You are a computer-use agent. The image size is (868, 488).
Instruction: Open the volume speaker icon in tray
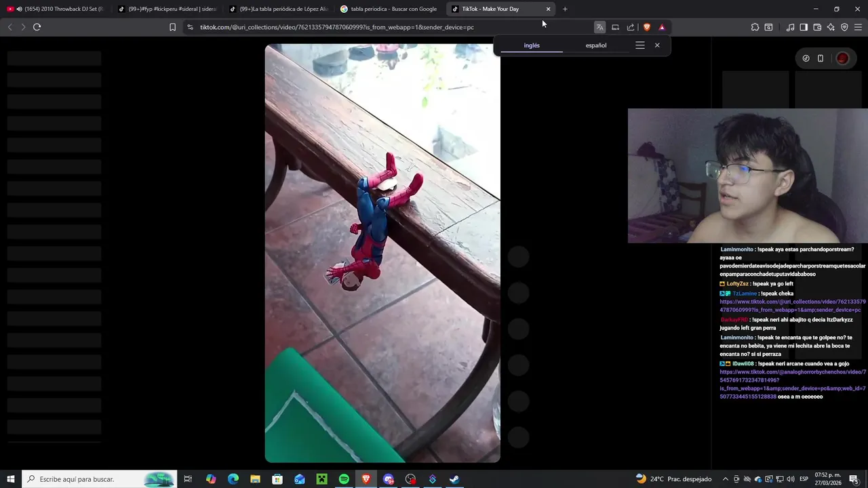pyautogui.click(x=791, y=479)
